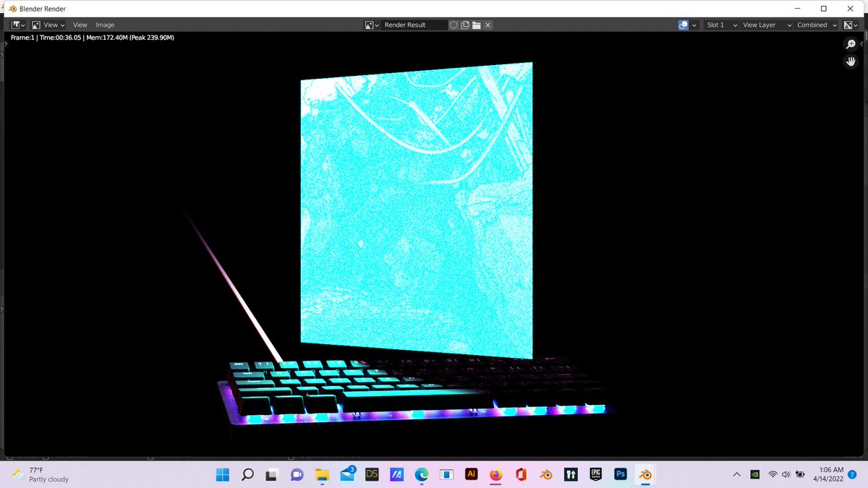Open File Explorer from taskbar
Image resolution: width=868 pixels, height=488 pixels.
(322, 474)
